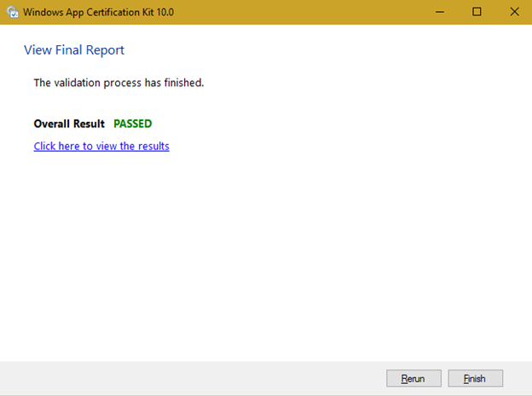Click 'The validation process has finished.' text

(x=119, y=83)
